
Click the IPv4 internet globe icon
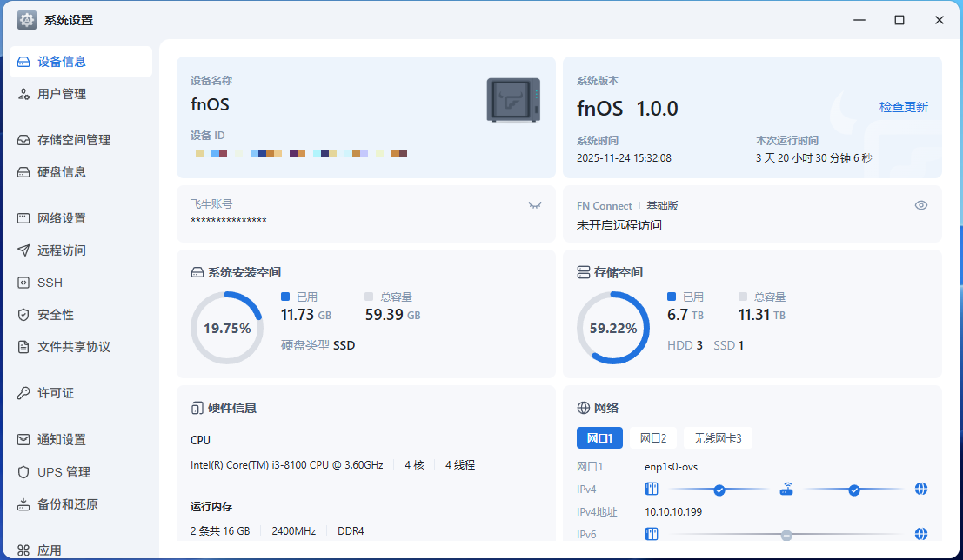click(x=920, y=490)
